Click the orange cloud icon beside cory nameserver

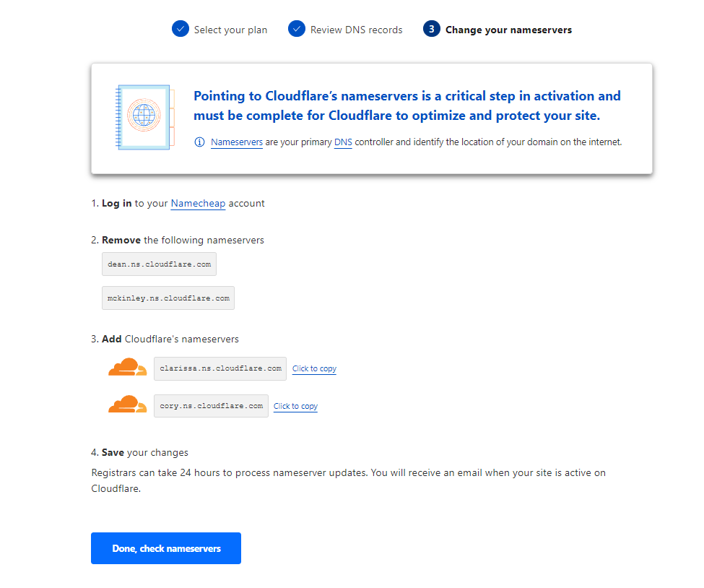pyautogui.click(x=128, y=405)
